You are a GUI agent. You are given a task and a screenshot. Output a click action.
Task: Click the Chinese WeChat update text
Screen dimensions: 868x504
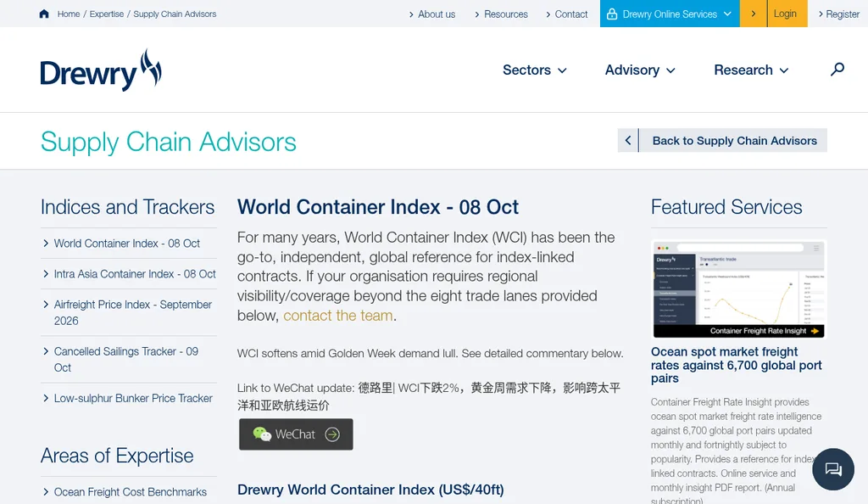(429, 396)
